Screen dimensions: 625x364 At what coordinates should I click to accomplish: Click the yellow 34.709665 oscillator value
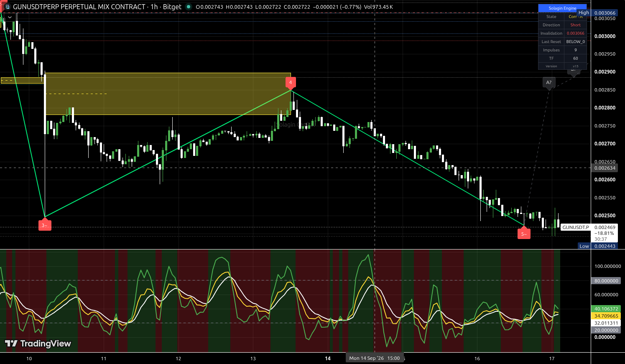click(x=606, y=316)
